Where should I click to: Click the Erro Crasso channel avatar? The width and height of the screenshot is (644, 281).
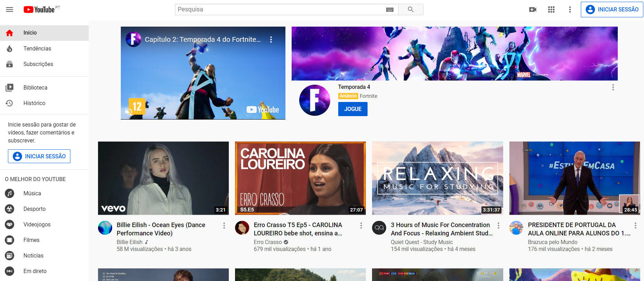[242, 228]
